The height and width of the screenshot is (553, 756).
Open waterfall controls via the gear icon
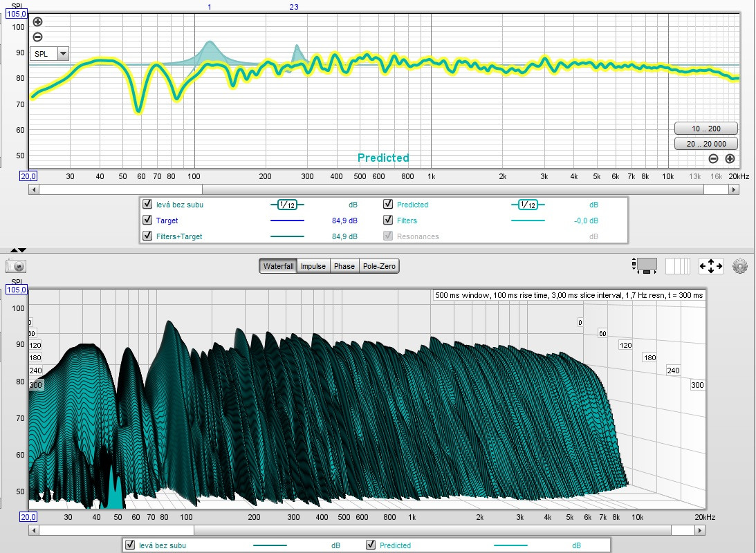point(740,266)
